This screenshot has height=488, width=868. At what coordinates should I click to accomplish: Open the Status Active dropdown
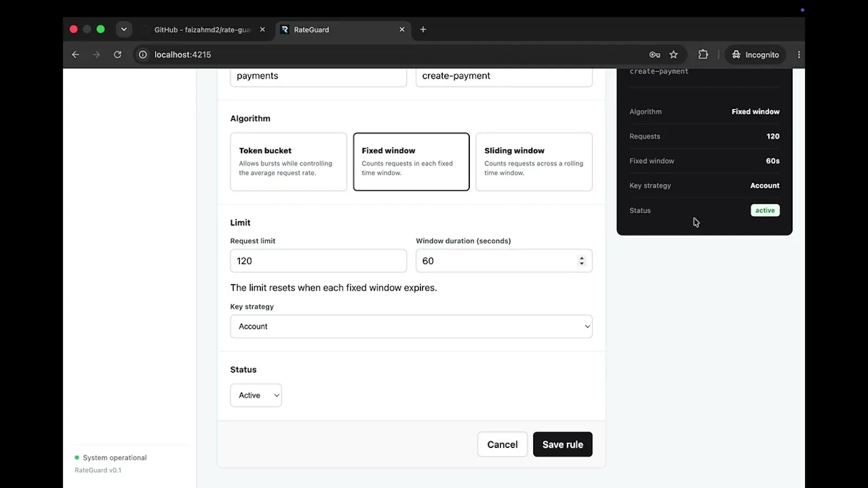pos(256,395)
